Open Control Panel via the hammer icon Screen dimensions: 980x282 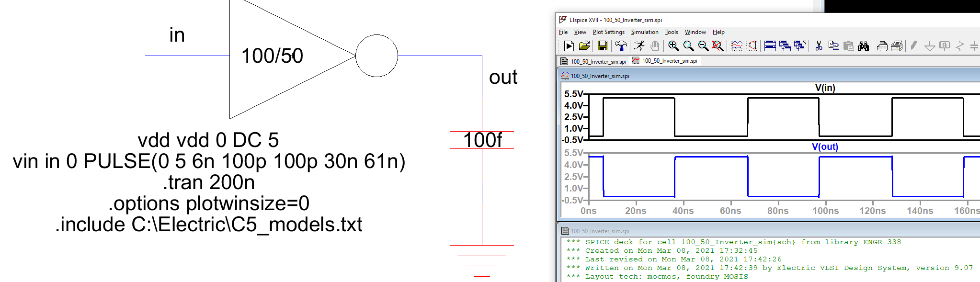pyautogui.click(x=621, y=46)
